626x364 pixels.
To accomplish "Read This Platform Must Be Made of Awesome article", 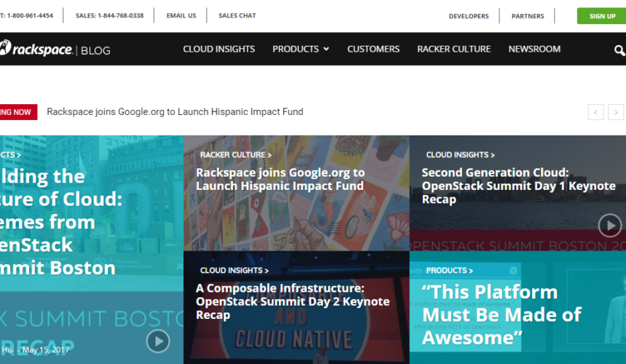I will [502, 315].
